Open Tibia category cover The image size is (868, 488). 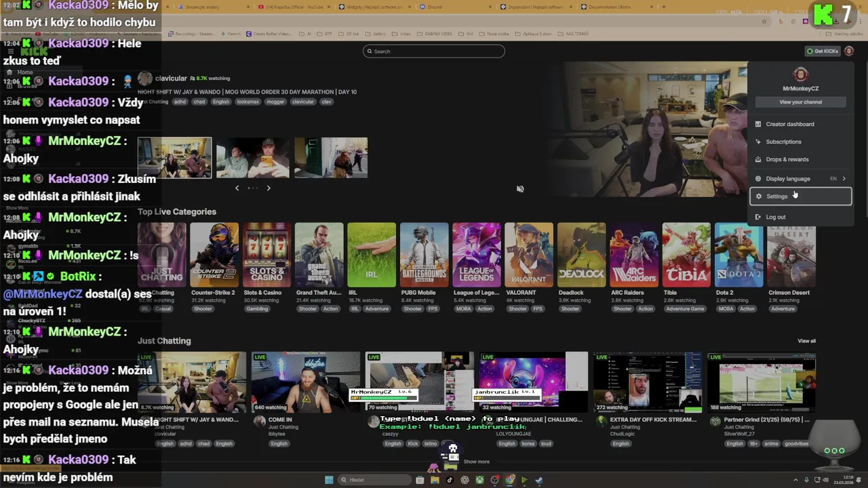[687, 255]
